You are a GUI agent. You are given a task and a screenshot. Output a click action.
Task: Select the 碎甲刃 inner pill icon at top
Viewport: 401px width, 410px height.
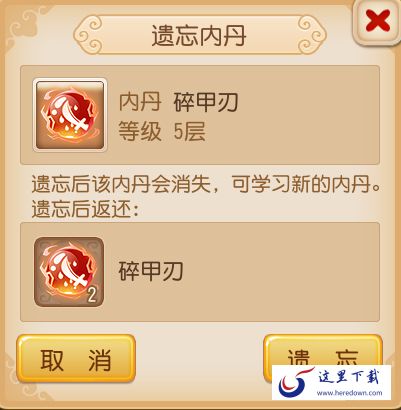tap(70, 115)
